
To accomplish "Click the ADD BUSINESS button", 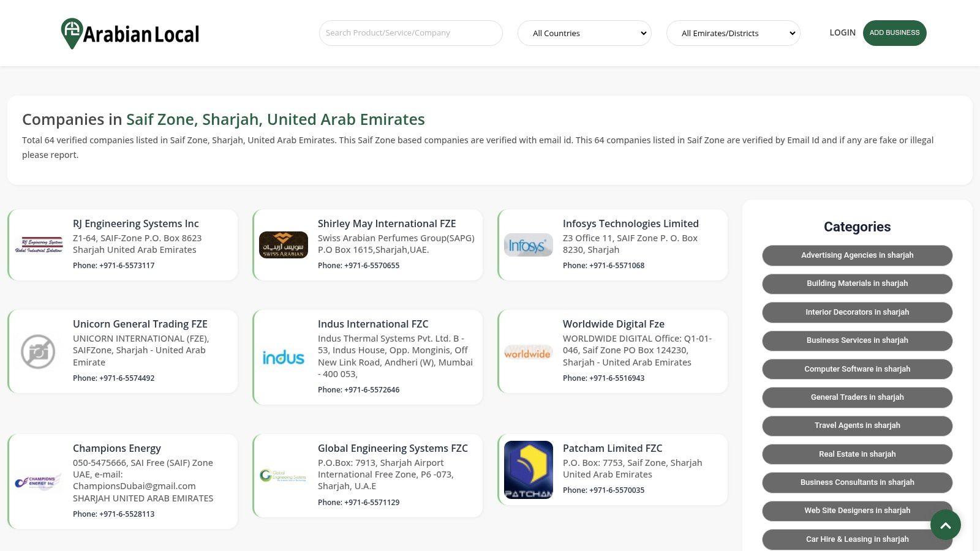I will pos(894,33).
